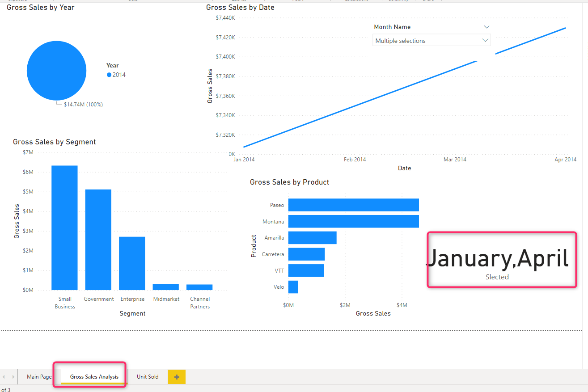Expand the Month Name slicer header chevron
The image size is (588, 392).
[x=486, y=27]
